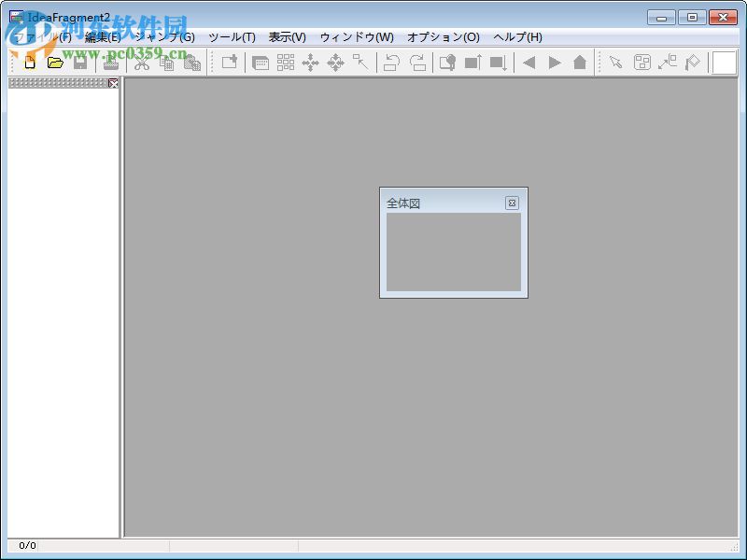This screenshot has height=560, width=747.
Task: Close the 全体図 overview window
Action: point(512,203)
